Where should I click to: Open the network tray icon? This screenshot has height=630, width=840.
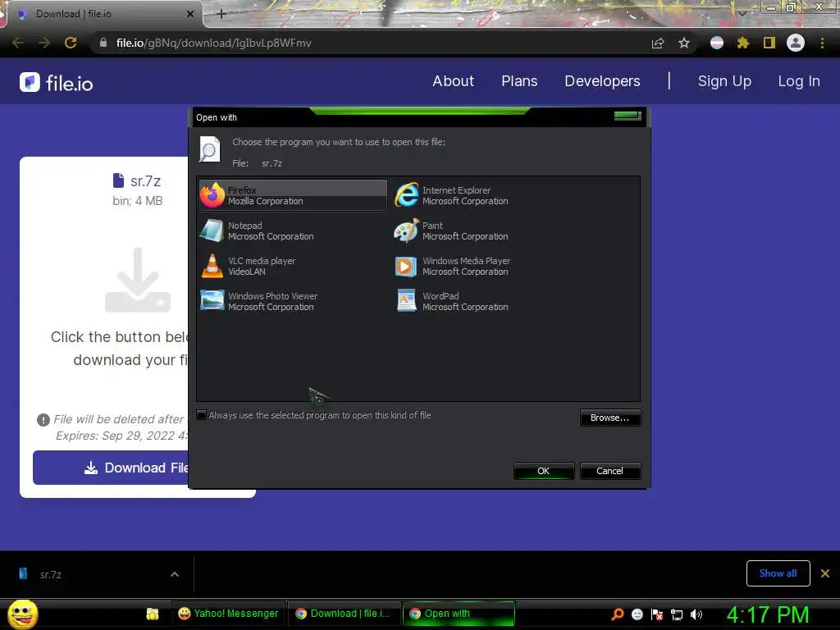677,614
